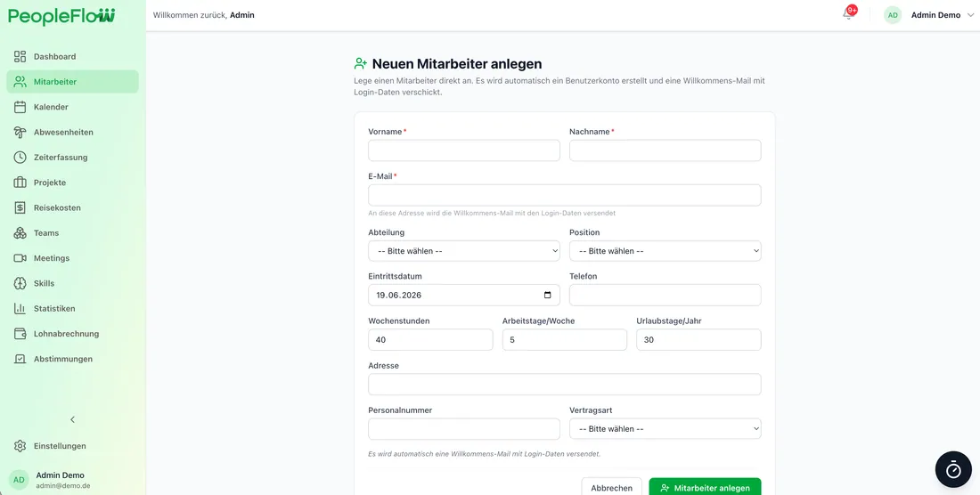The image size is (980, 495).
Task: Click the PeopleFlow logo
Action: tap(61, 16)
